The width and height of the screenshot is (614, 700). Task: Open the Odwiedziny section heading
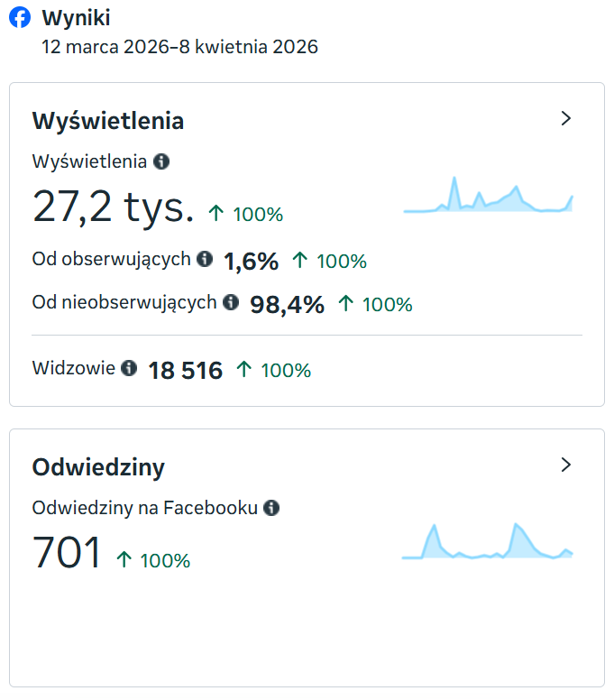pyautogui.click(x=98, y=467)
